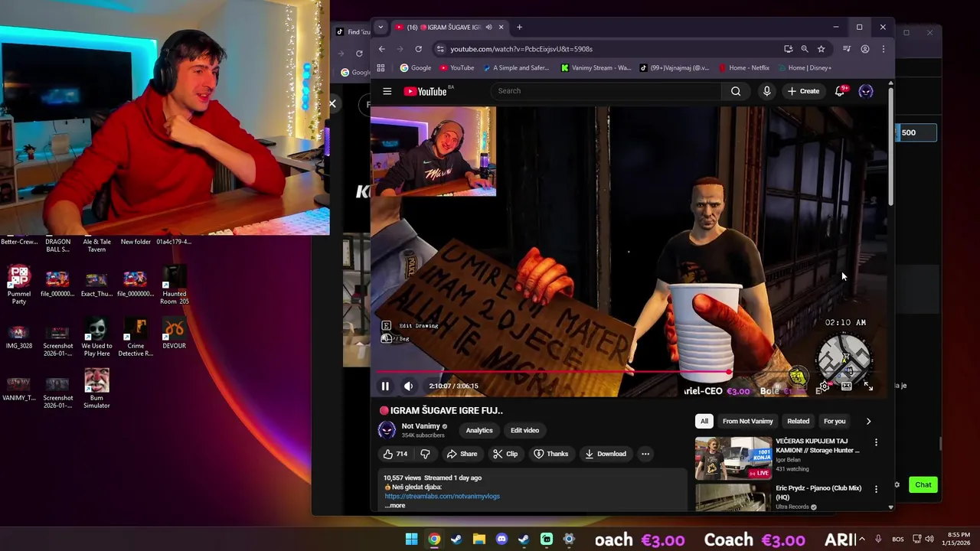Pause the YouTube video
This screenshot has width=980, height=551.
click(x=385, y=386)
